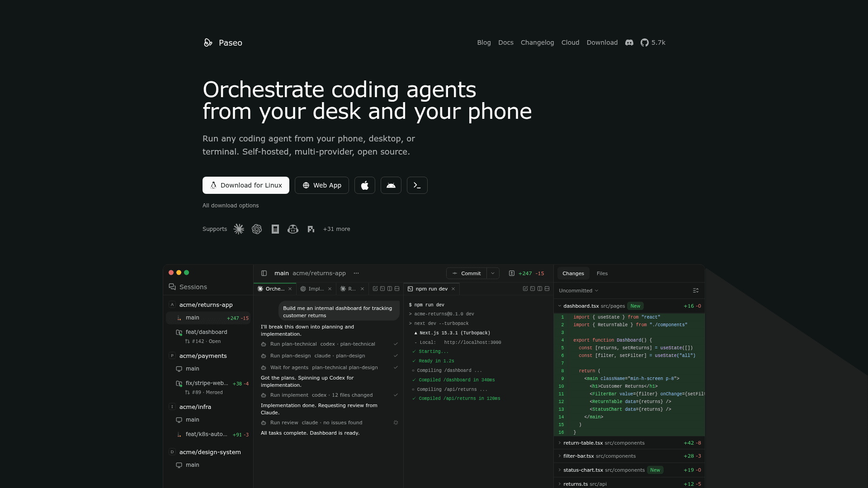Click the Sessions chat icon

tap(172, 287)
